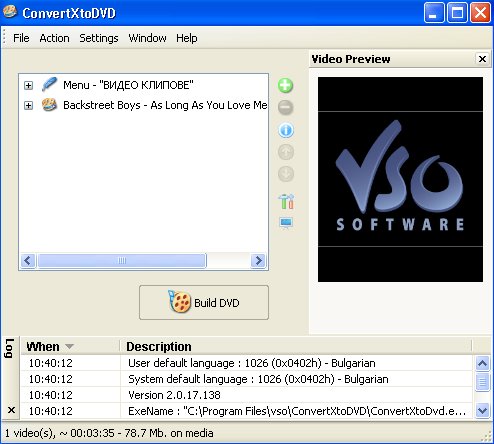Close the Log panel with its X
The width and height of the screenshot is (494, 444).
pyautogui.click(x=11, y=410)
